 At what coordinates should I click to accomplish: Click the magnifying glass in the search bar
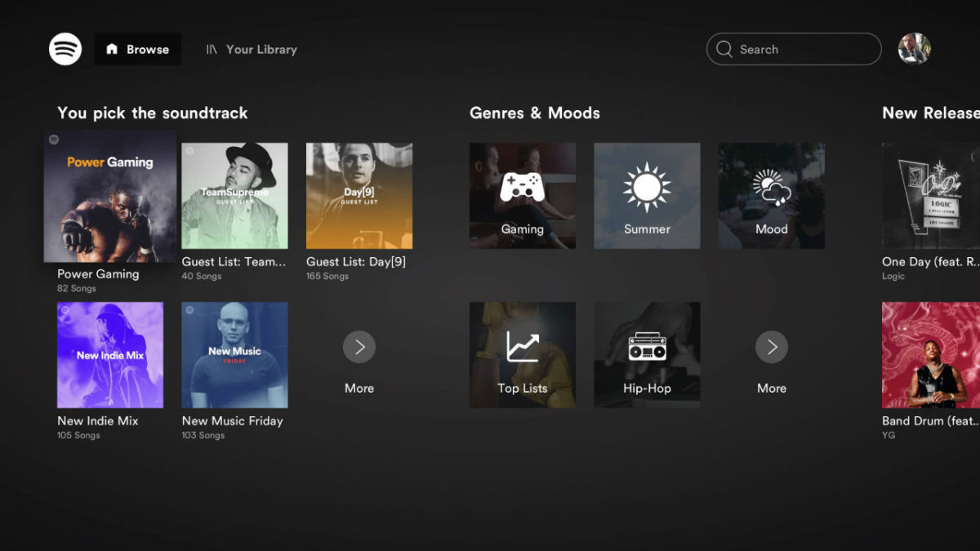tap(724, 49)
